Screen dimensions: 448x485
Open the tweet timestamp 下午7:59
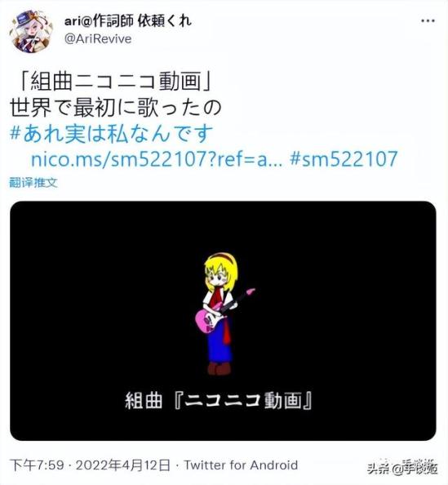coord(37,465)
